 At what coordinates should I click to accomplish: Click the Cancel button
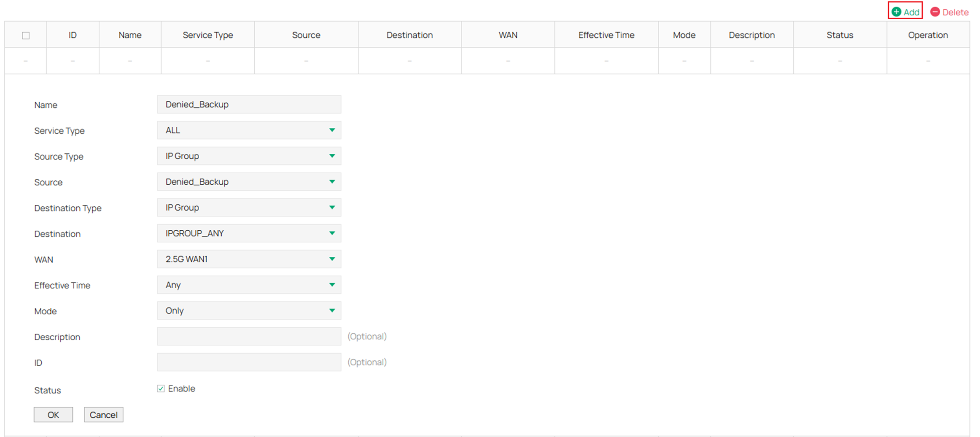pos(103,415)
